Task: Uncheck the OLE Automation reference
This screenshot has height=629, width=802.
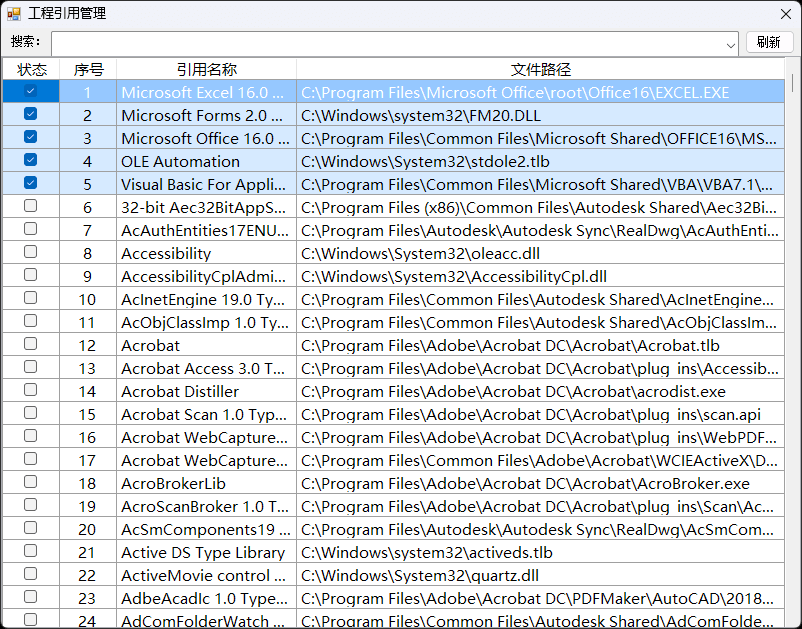Action: [31, 160]
